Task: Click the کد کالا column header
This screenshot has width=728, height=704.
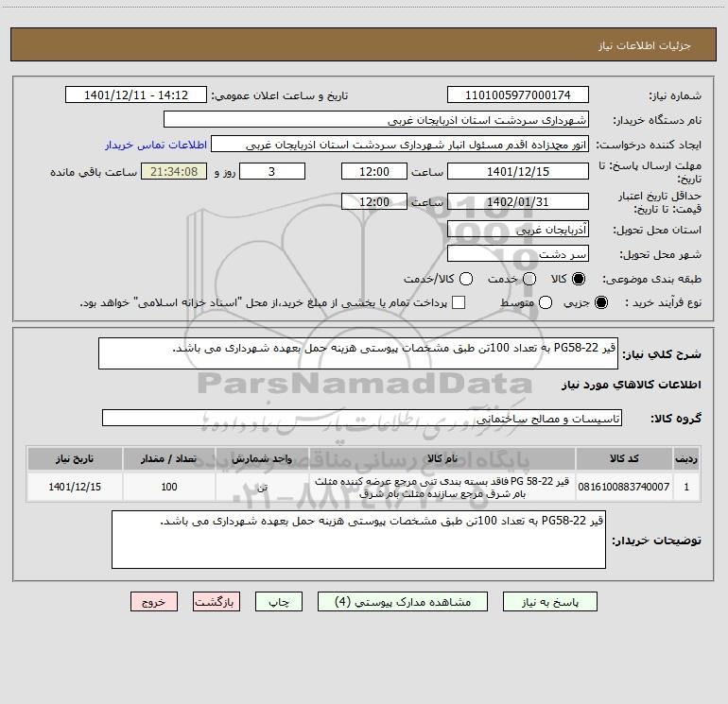Action: point(624,459)
